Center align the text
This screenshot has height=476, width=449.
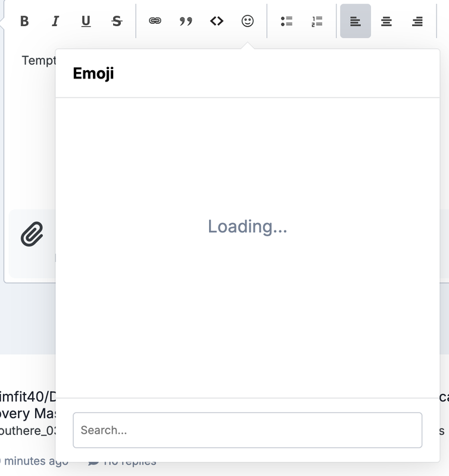(x=386, y=21)
